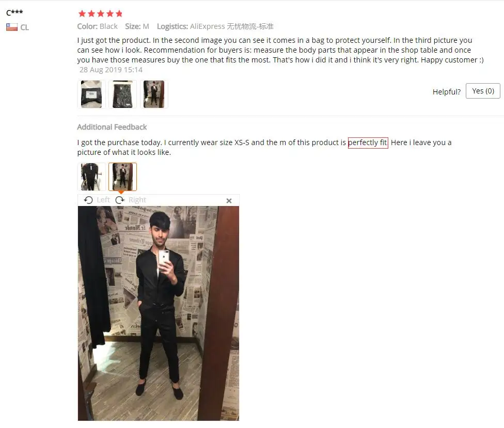Click the review date 28 Aug 2019

click(111, 70)
